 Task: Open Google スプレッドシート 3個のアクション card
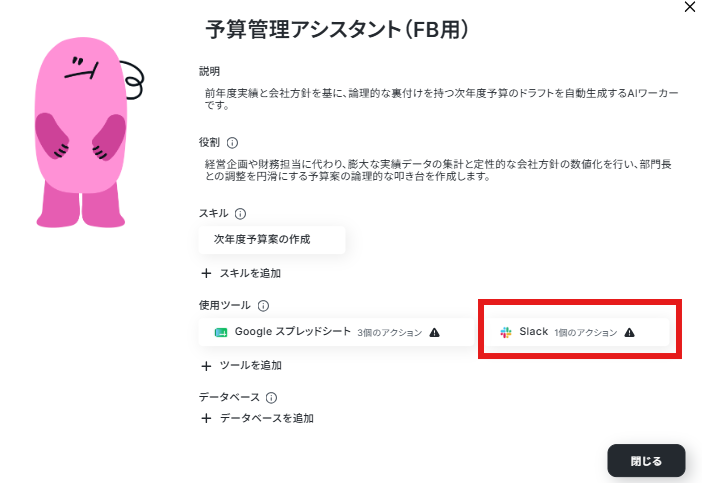point(336,332)
